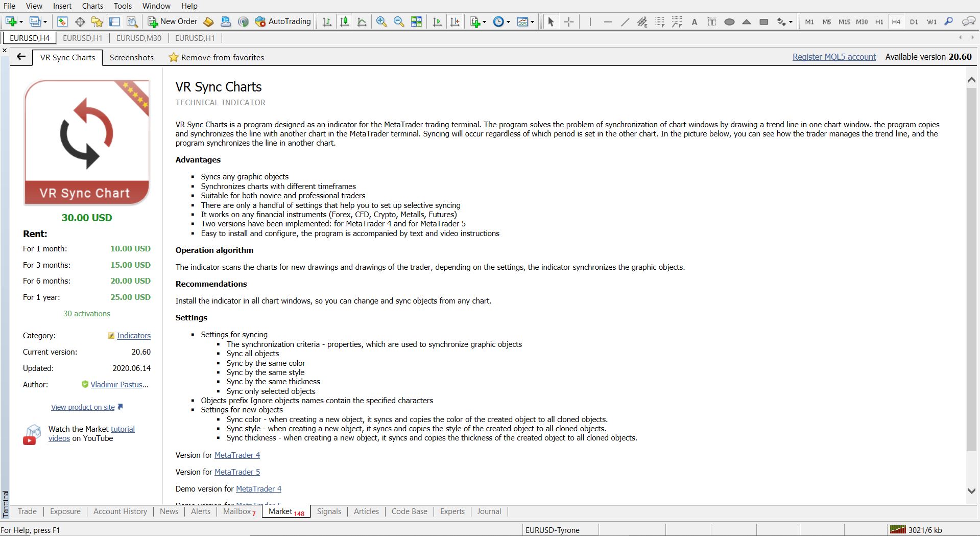Screen dimensions: 980x536
Task: Tile chart windows icon
Action: point(417,21)
